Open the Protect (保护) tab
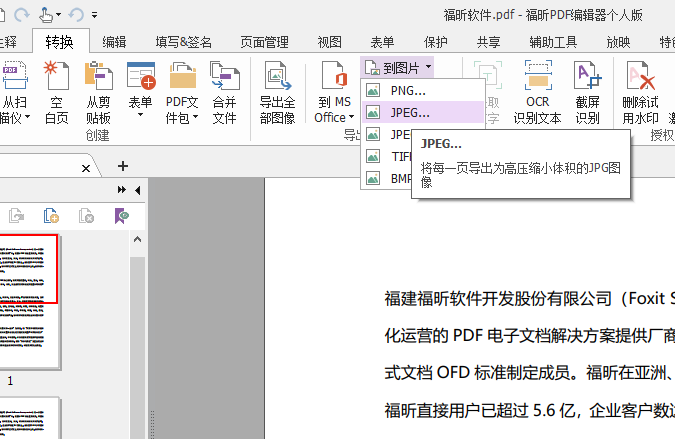675x439 pixels. (x=436, y=42)
